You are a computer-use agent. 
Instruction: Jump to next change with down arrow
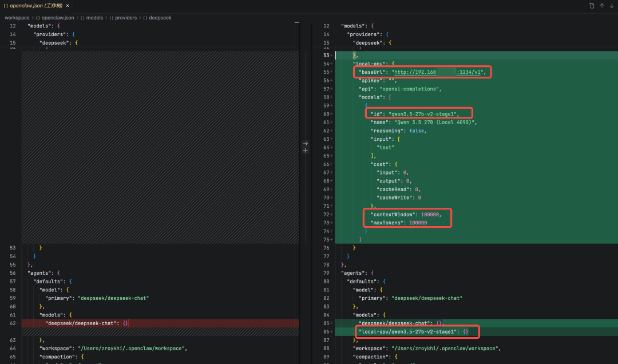point(611,6)
